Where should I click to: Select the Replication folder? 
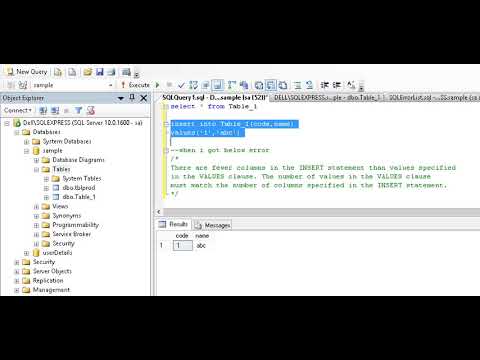pos(48,280)
